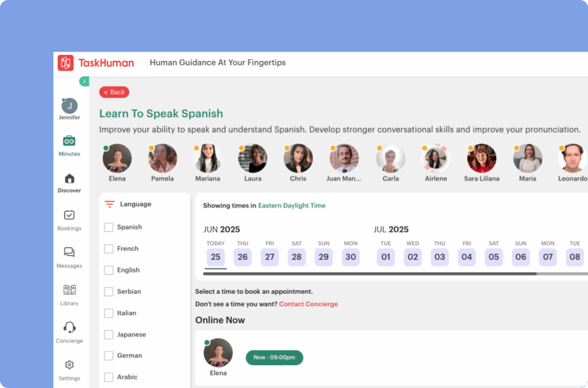The height and width of the screenshot is (388, 588).
Task: Enable the French language filter
Action: 109,249
